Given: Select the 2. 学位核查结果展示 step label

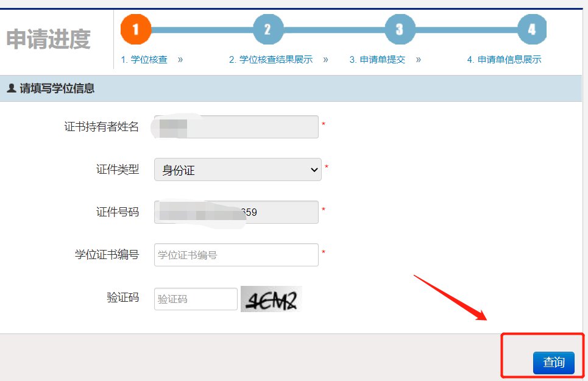Looking at the screenshot, I should [x=271, y=60].
